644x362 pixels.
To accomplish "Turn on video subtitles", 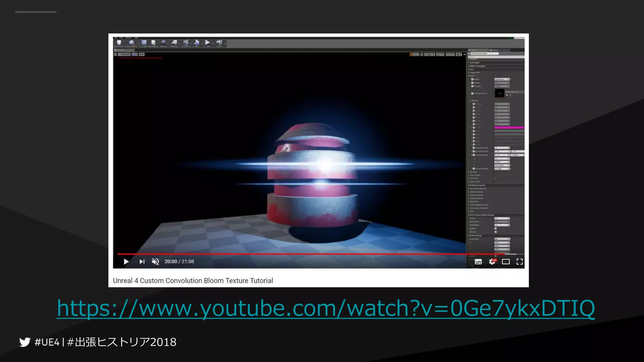I will (478, 262).
